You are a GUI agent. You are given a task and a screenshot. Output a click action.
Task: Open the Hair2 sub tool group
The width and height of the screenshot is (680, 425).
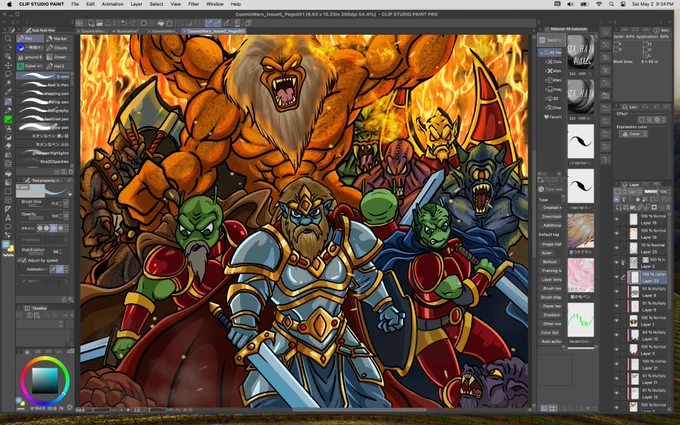57,66
